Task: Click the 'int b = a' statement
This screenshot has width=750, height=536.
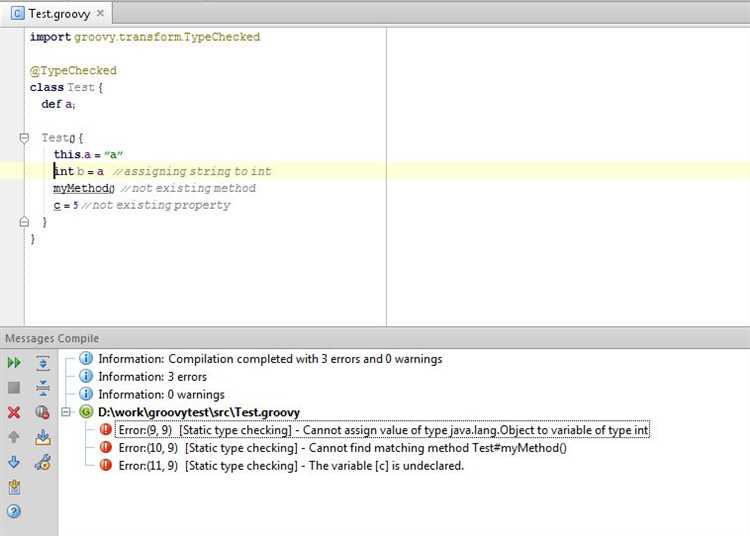Action: click(x=78, y=172)
